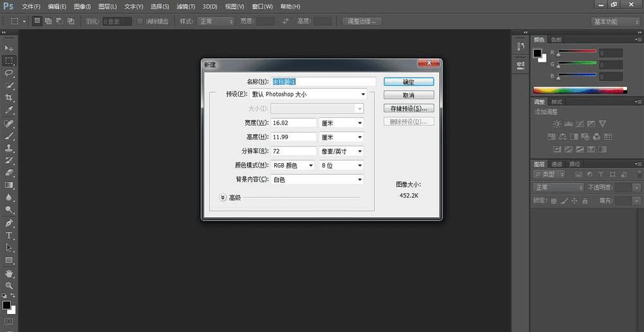
Task: Toggle the 消除锯齿 anti-alias checkbox
Action: tap(141, 21)
